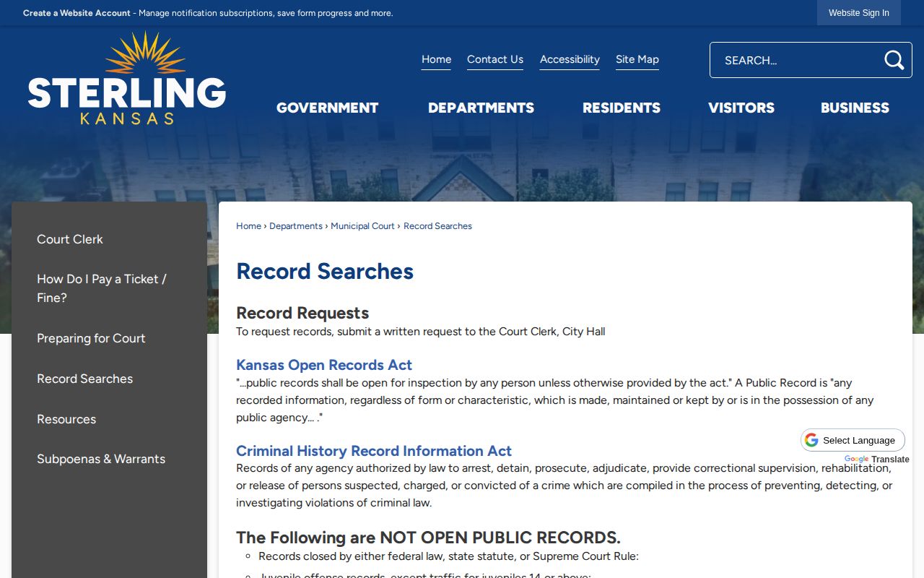Click the Website Sign In button

(859, 13)
